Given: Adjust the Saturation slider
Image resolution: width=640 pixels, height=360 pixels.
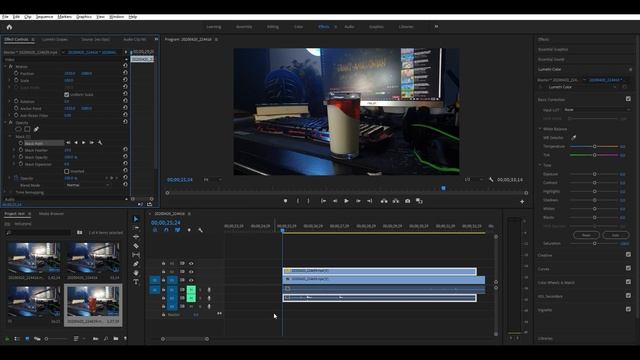Looking at the screenshot, I should [594, 243].
